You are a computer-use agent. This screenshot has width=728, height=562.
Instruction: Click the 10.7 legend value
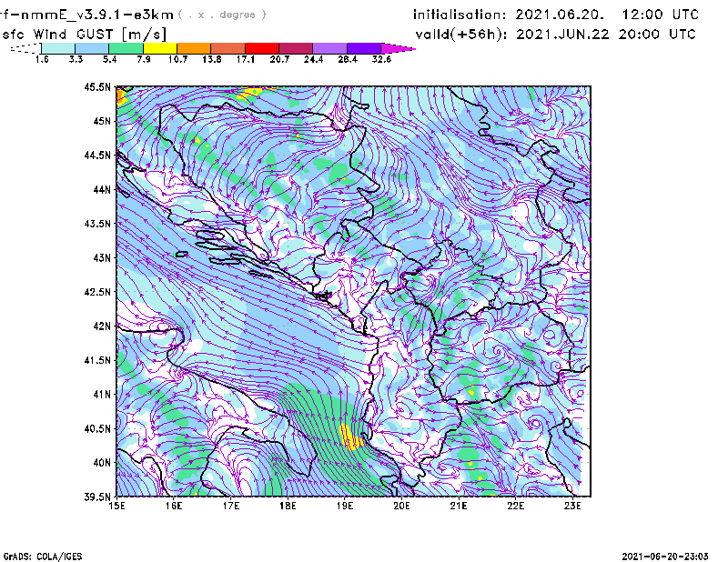click(x=177, y=59)
